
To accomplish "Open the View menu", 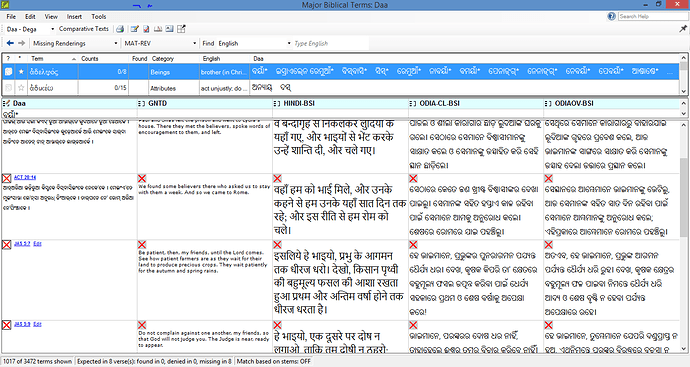I will click(x=51, y=16).
